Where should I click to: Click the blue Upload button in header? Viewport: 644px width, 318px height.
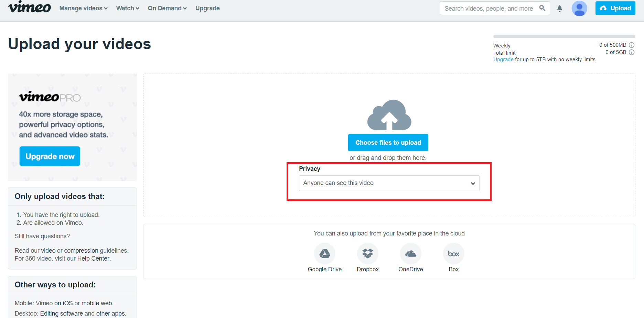pos(615,8)
